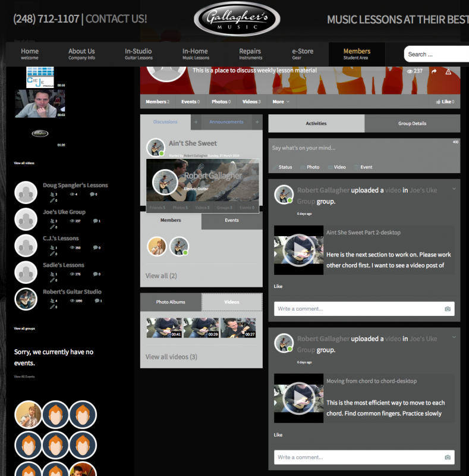Click the View all videos (3) link
The image size is (469, 476).
click(x=171, y=356)
